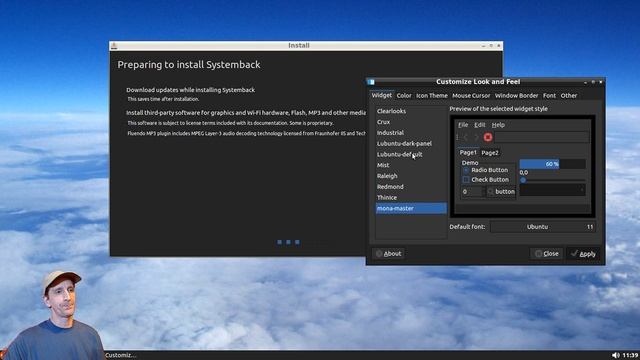The image size is (640, 360).
Task: Select the Crux widget theme
Action: tap(411, 122)
